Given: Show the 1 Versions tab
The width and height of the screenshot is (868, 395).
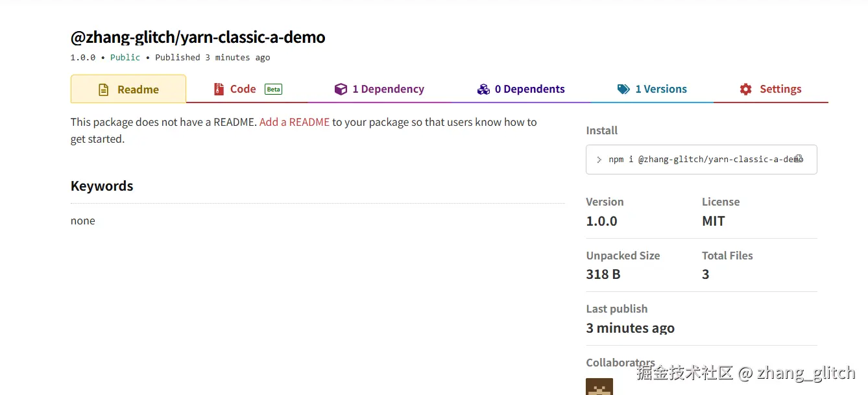Looking at the screenshot, I should click(x=660, y=89).
